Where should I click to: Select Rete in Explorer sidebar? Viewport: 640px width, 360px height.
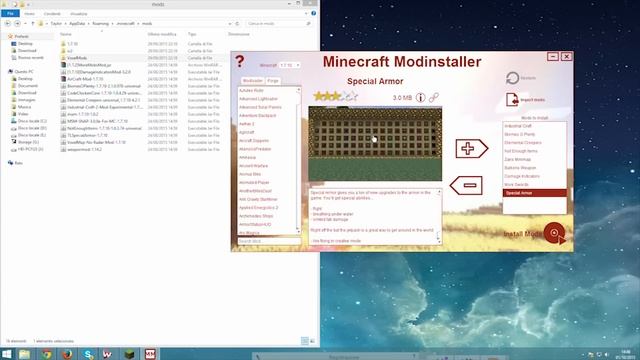coord(18,163)
